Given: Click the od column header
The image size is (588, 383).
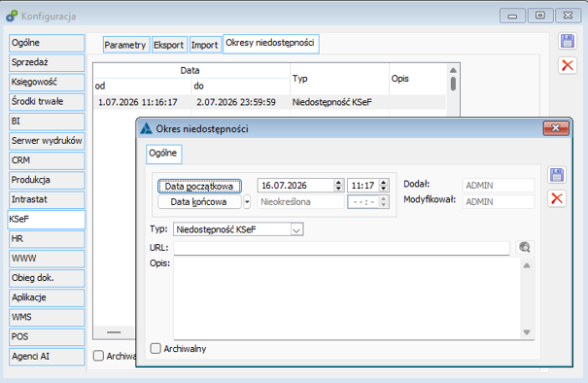Looking at the screenshot, I should [x=143, y=86].
